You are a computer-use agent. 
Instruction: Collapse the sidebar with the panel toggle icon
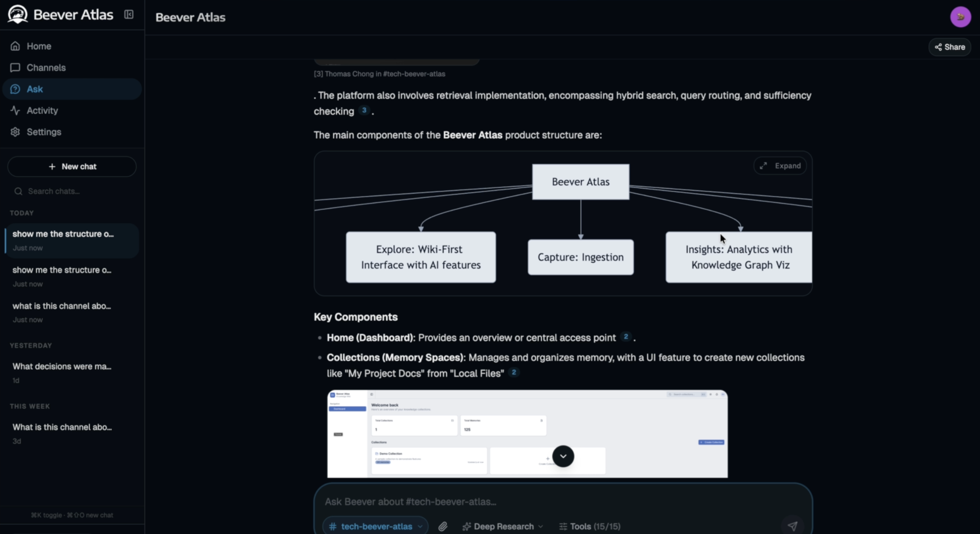[x=129, y=14]
